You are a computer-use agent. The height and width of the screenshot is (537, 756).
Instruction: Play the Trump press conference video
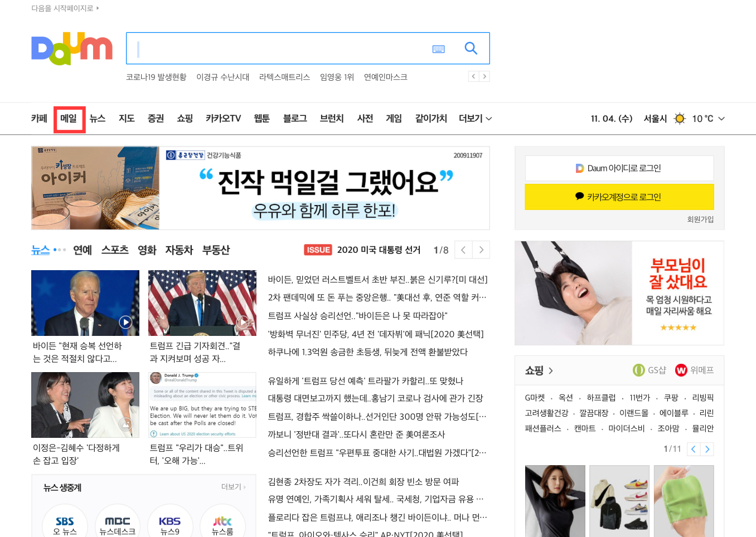[x=243, y=322]
